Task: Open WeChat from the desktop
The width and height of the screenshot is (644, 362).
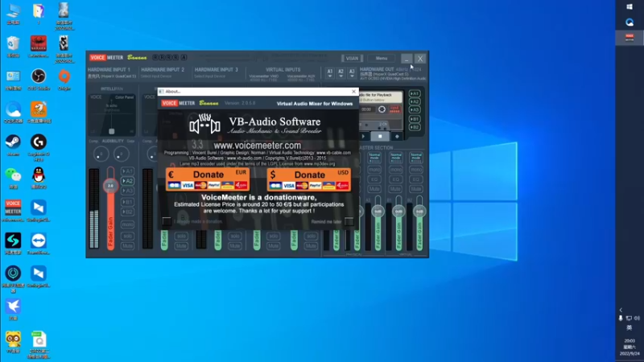Action: pyautogui.click(x=13, y=178)
